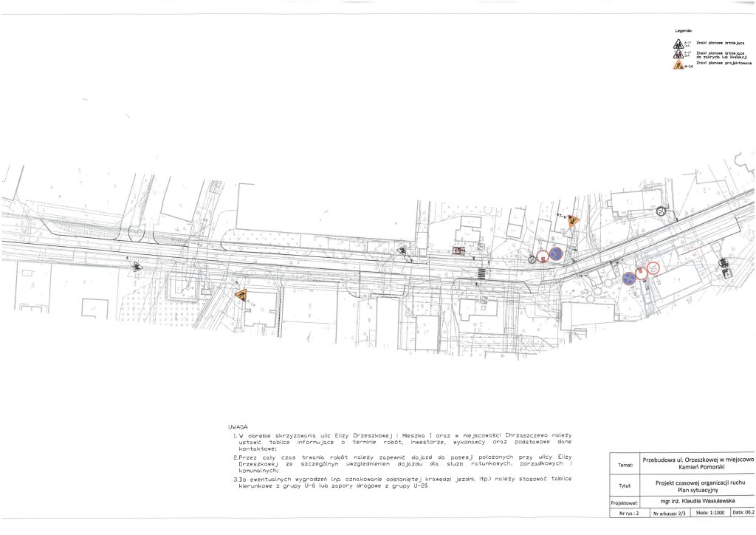
Task: Select note 3 about U-6 and U-20 barriers
Action: pos(402,483)
